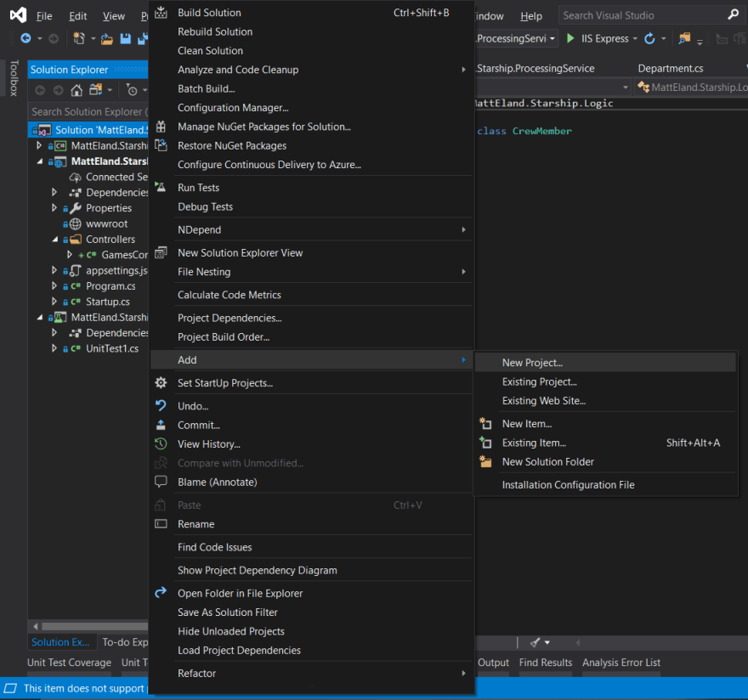Open the Help menu
Screen dimensions: 748x700
click(x=531, y=15)
